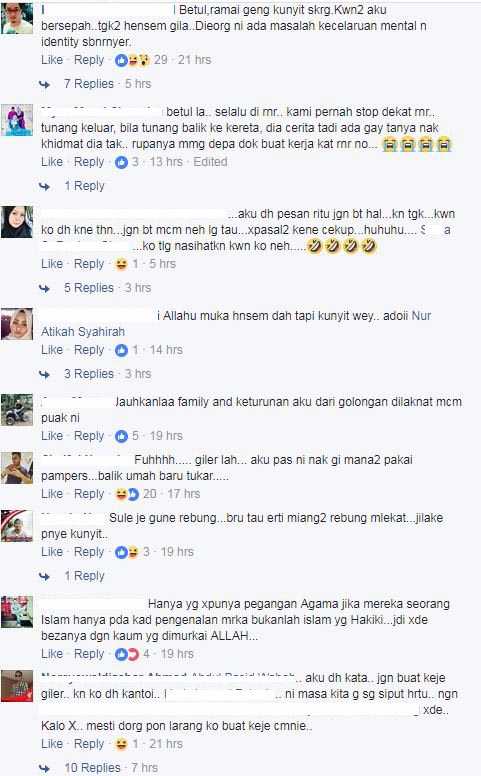The width and height of the screenshot is (481, 776).
Task: Click the like reaction icon on the 14 hrs comment
Action: 121,350
